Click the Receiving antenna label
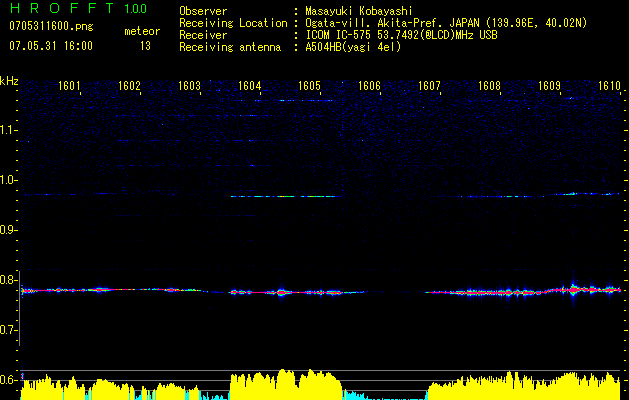 (230, 47)
